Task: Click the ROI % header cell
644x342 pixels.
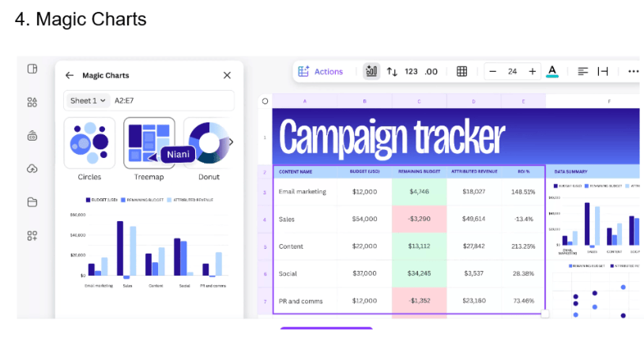Action: pyautogui.click(x=523, y=171)
